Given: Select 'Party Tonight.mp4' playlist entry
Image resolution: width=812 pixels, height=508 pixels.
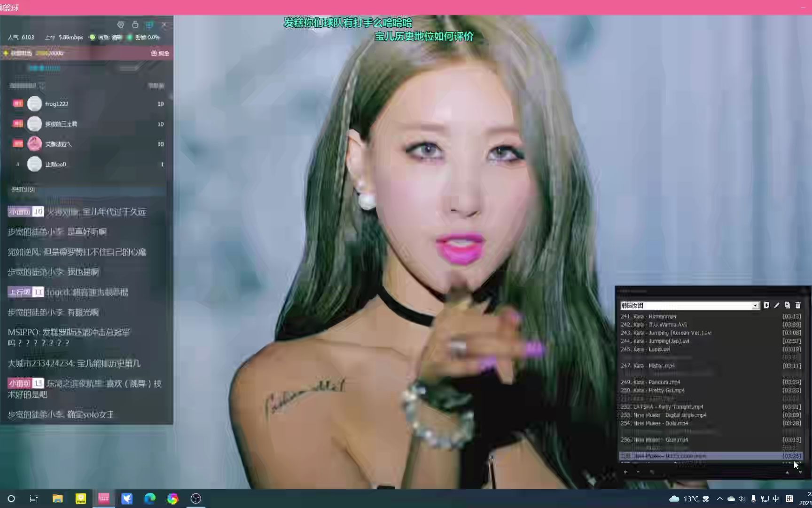Looking at the screenshot, I should pos(710,407).
